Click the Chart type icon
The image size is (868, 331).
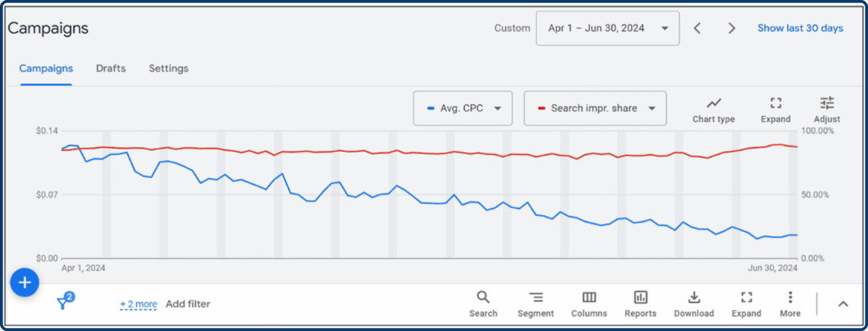tap(713, 103)
